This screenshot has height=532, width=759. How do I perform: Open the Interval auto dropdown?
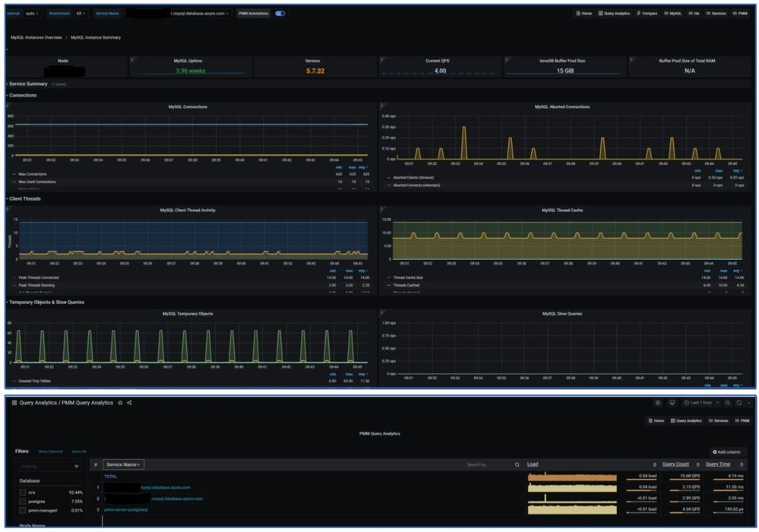32,14
